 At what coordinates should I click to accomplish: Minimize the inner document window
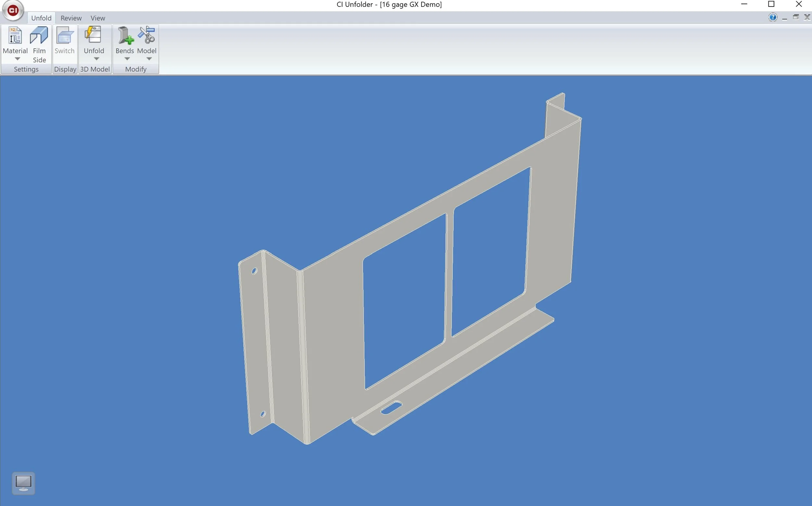point(784,18)
